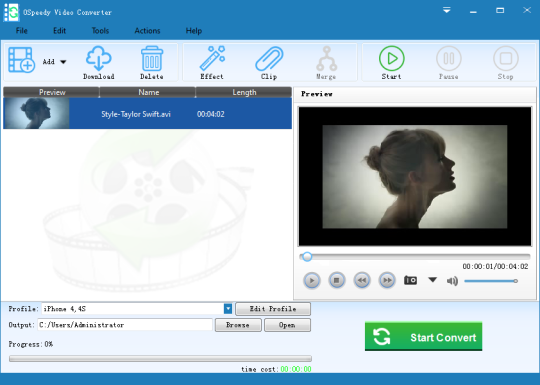Click the time cost 00:00:00 value

296,369
